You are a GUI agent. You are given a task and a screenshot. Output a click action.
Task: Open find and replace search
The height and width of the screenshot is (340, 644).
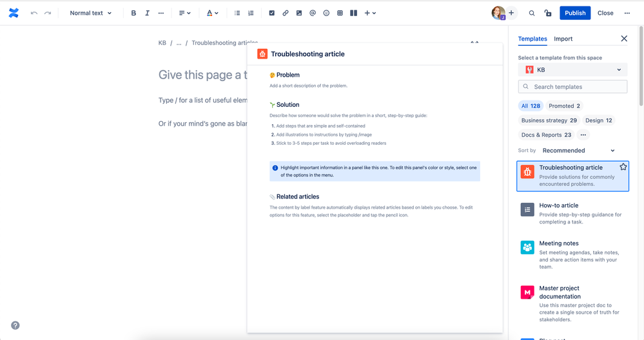(x=531, y=13)
